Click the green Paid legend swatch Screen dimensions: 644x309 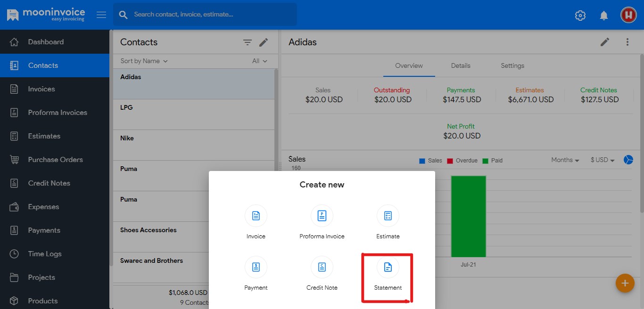point(485,161)
